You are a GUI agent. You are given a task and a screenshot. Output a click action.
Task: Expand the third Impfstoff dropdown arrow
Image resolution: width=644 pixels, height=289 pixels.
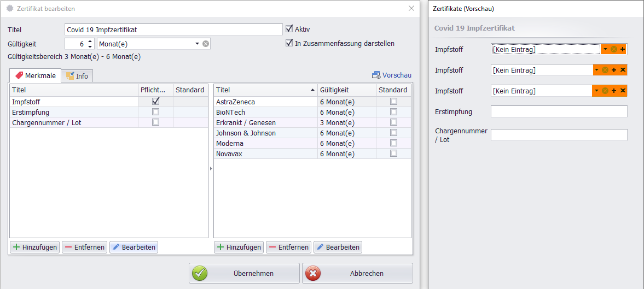coord(597,91)
